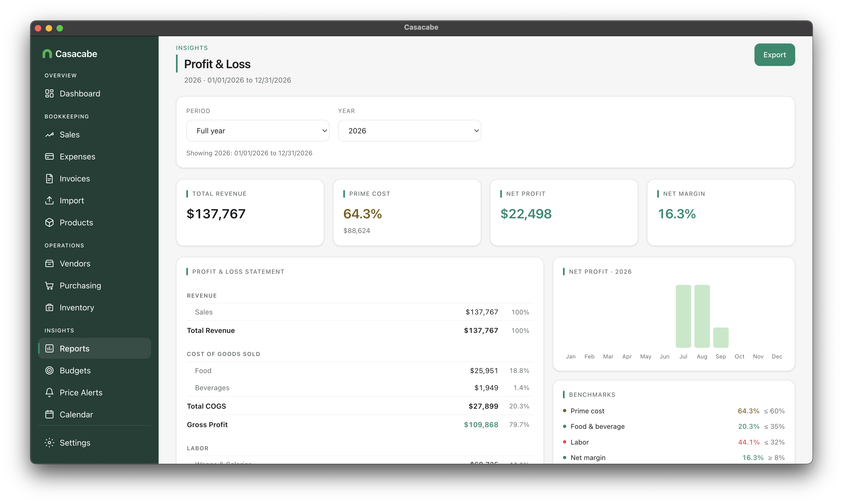The image size is (843, 504).
Task: Click the July bar in Net Profit chart
Action: coord(683,316)
